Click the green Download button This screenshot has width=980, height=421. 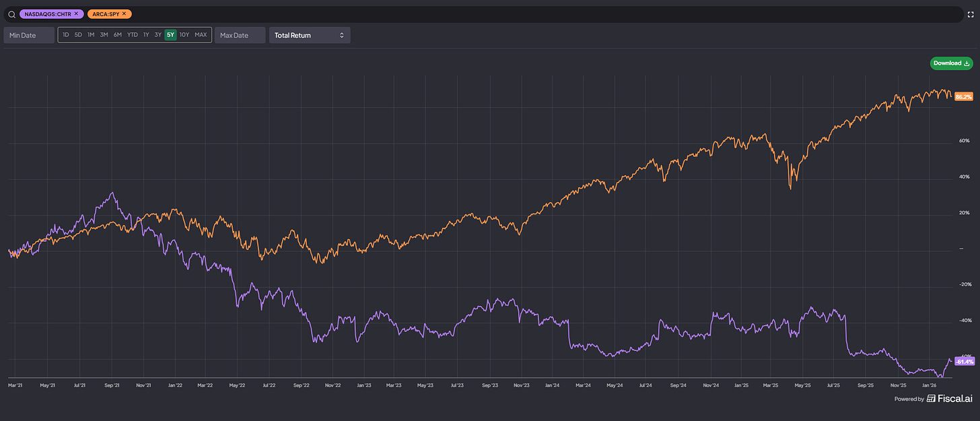tap(952, 63)
